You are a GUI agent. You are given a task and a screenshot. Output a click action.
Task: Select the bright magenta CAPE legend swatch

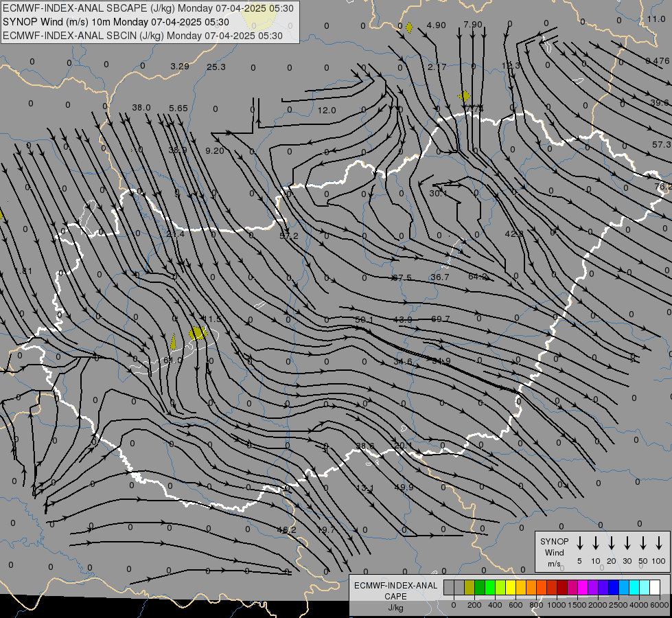[583, 588]
